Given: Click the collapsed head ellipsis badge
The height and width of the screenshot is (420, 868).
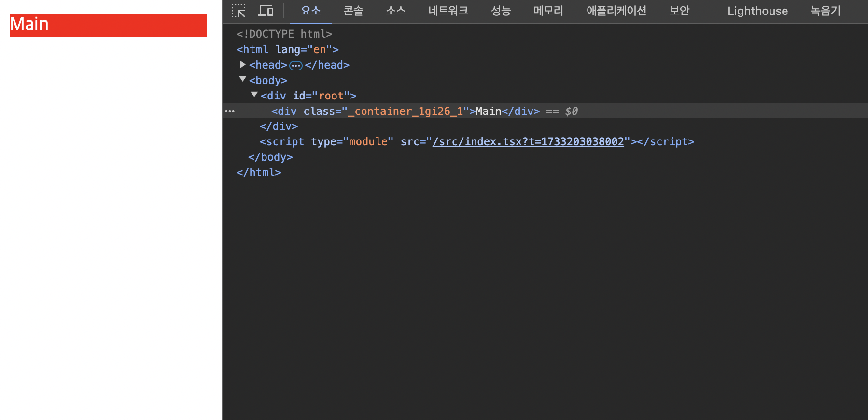Looking at the screenshot, I should [x=296, y=65].
